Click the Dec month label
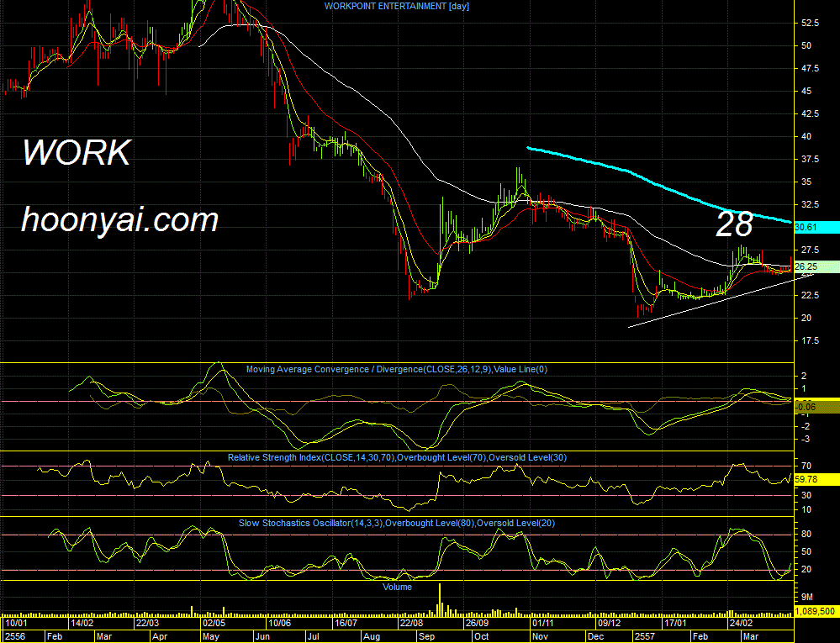 595,637
